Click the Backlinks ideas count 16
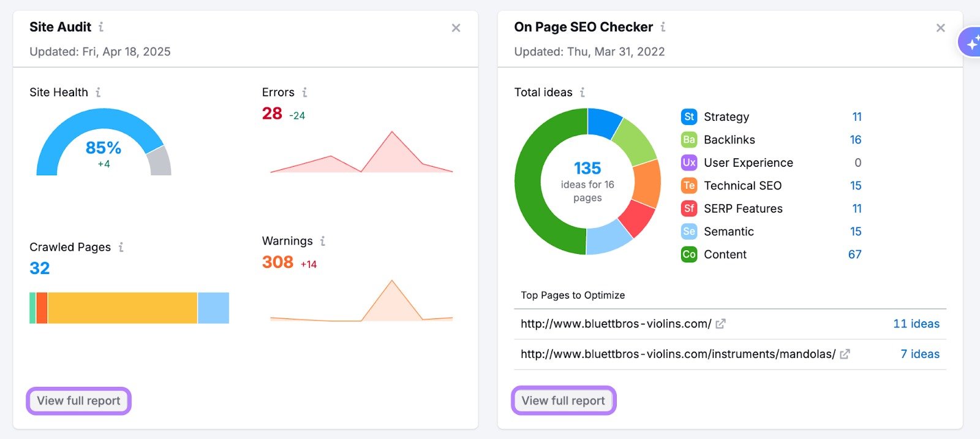980x439 pixels. pyautogui.click(x=855, y=140)
